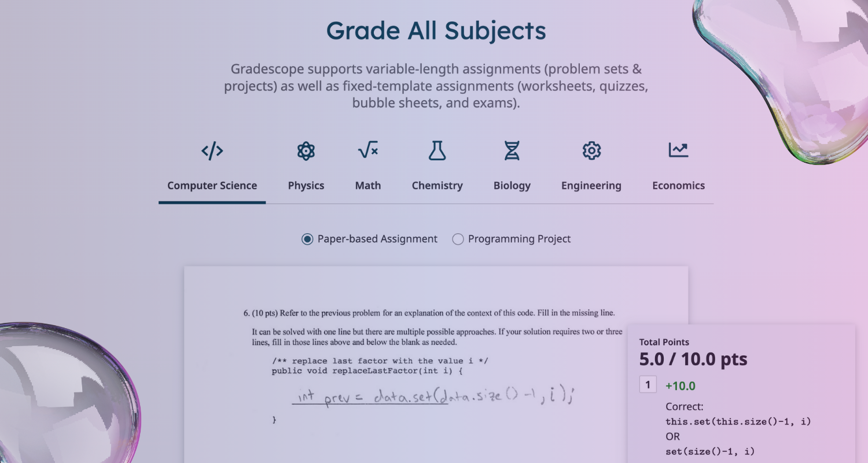Click the Physics atom icon
The image size is (868, 463).
306,152
